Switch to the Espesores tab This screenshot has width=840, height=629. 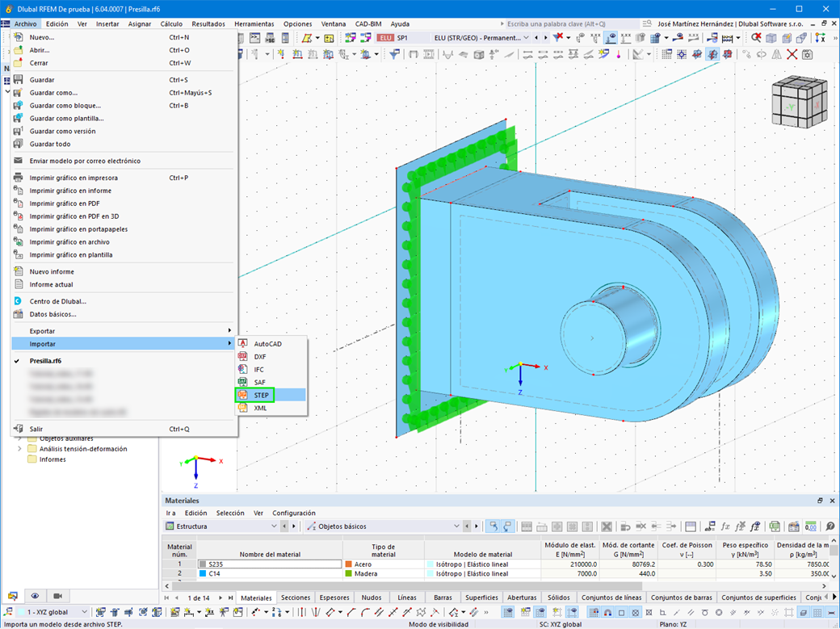coord(334,598)
